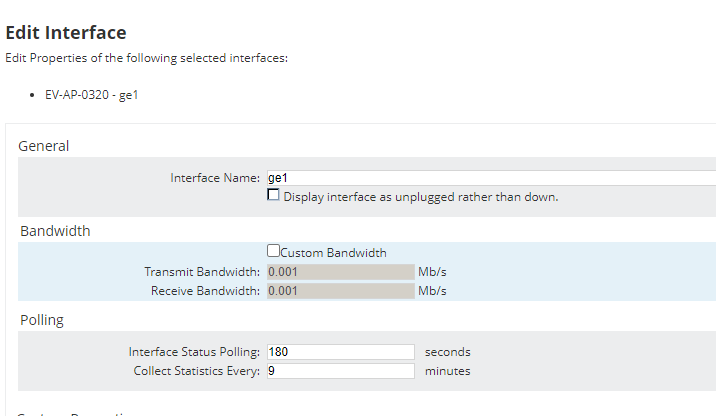
Task: Focus the Interface Status Polling field
Action: [x=340, y=352]
